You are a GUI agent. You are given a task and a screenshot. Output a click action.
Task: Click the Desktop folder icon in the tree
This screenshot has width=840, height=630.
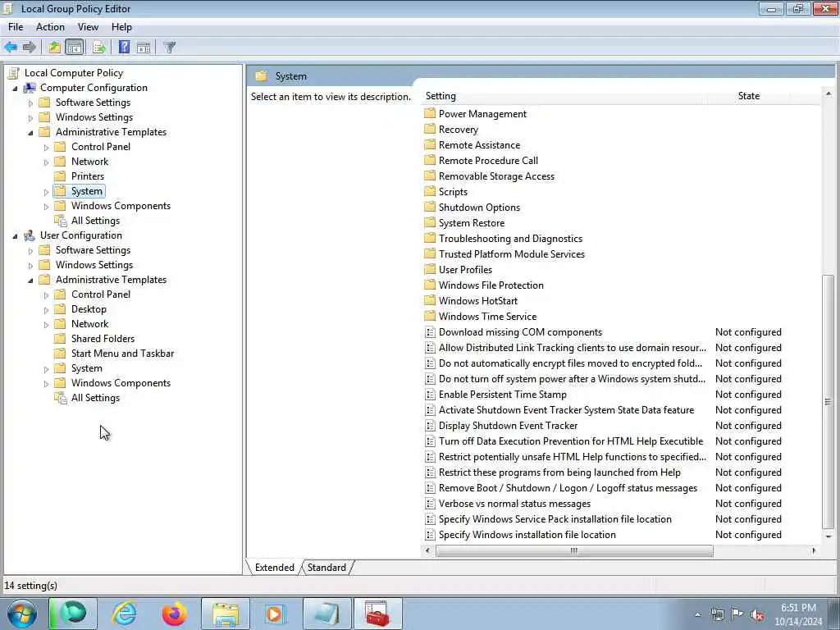pyautogui.click(x=61, y=309)
